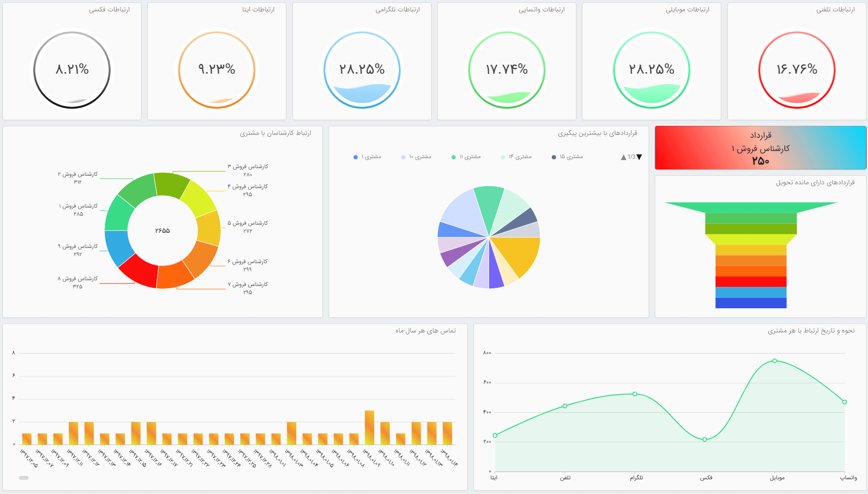
Task: Click the slate blue مشتری ۱۵ pie slice
Action: coord(525,220)
